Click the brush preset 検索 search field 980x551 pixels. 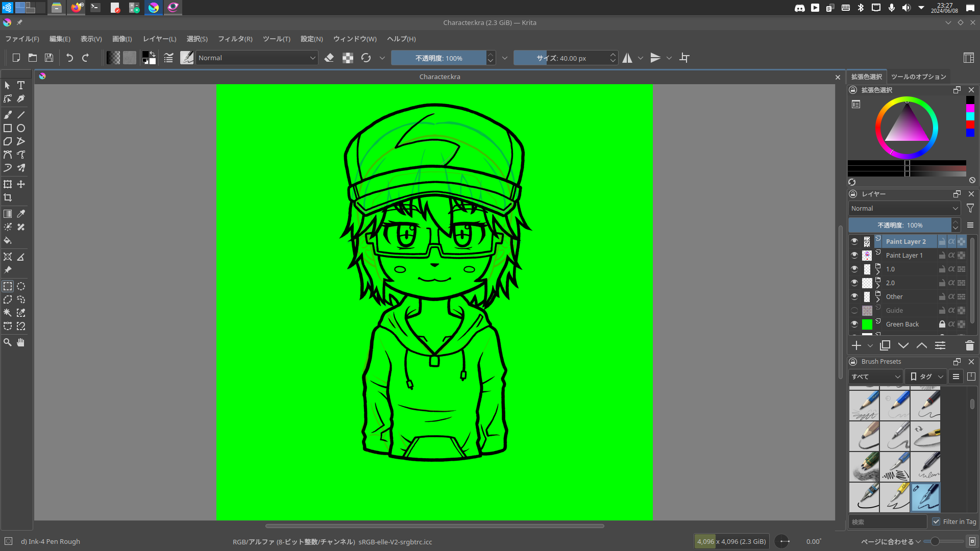(888, 521)
